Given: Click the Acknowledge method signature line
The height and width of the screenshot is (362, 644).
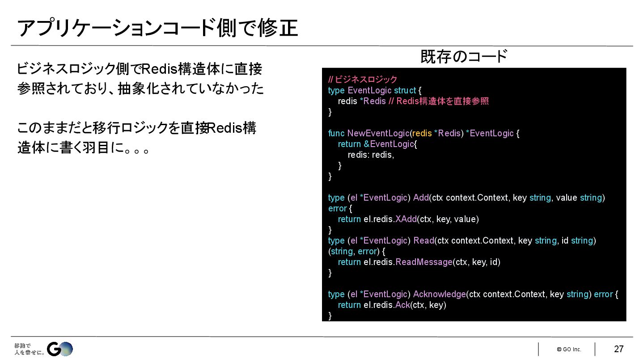Looking at the screenshot, I should coord(473,294).
